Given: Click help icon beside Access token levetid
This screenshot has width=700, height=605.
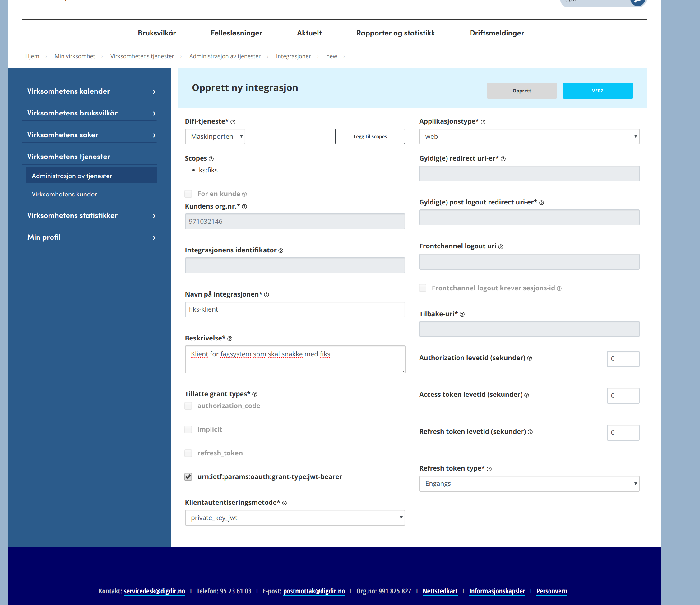Looking at the screenshot, I should (527, 395).
